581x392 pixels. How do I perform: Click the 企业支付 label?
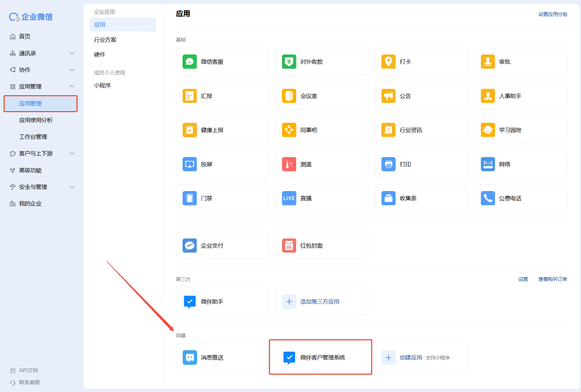click(212, 246)
